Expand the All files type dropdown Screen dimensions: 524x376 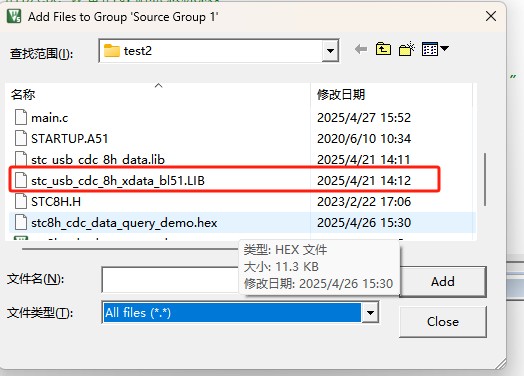pos(370,313)
